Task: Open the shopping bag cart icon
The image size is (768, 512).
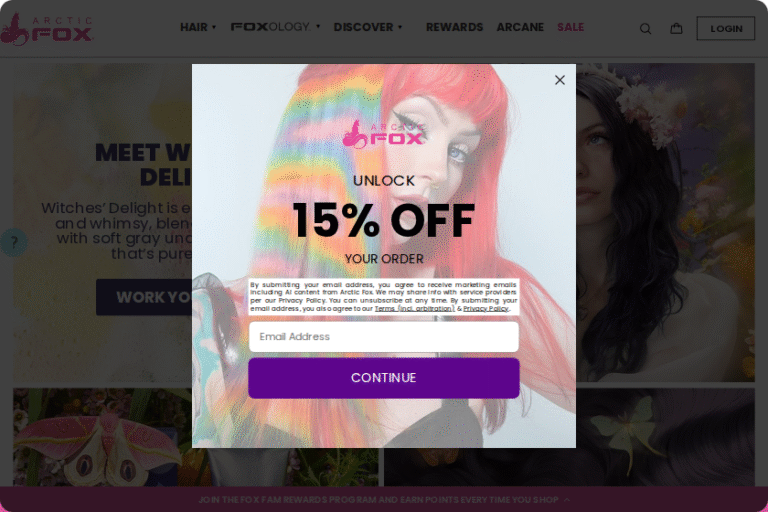Action: [x=676, y=28]
